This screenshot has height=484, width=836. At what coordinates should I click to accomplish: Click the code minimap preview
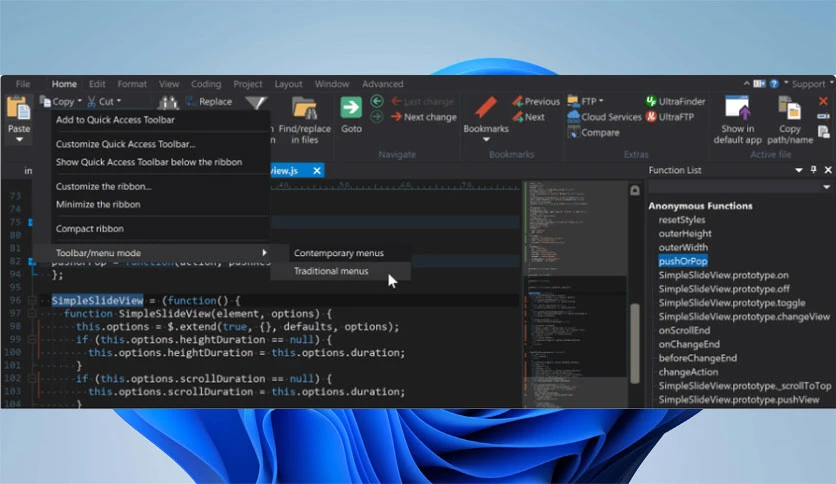(575, 294)
